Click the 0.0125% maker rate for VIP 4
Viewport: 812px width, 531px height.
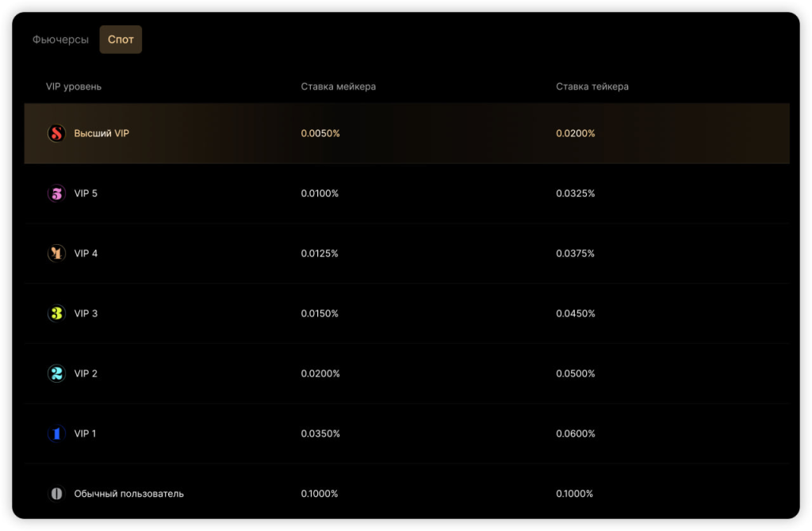[x=320, y=254]
